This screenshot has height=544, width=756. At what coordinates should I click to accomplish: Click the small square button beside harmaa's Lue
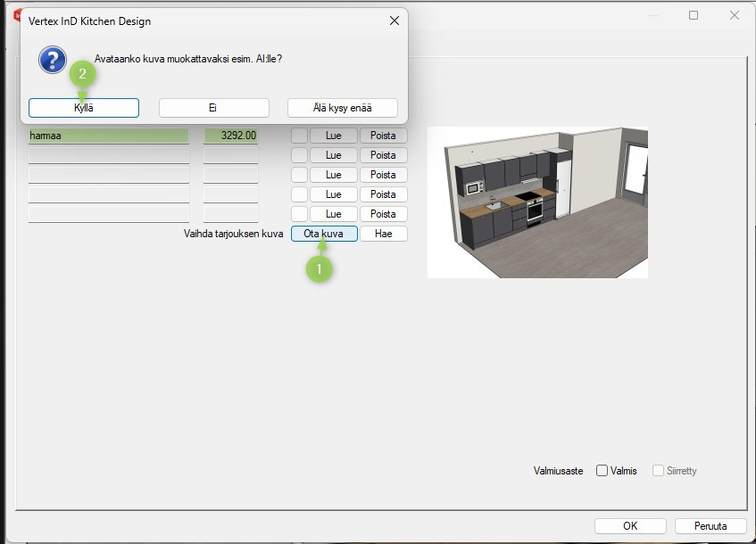click(x=299, y=136)
